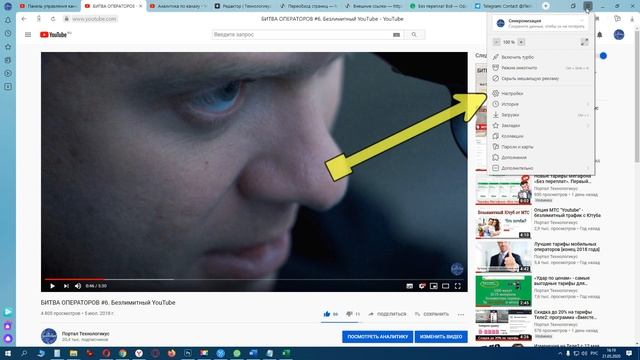Enter fullscreen in the video player
This screenshot has width=640, height=360.
pos(458,286)
